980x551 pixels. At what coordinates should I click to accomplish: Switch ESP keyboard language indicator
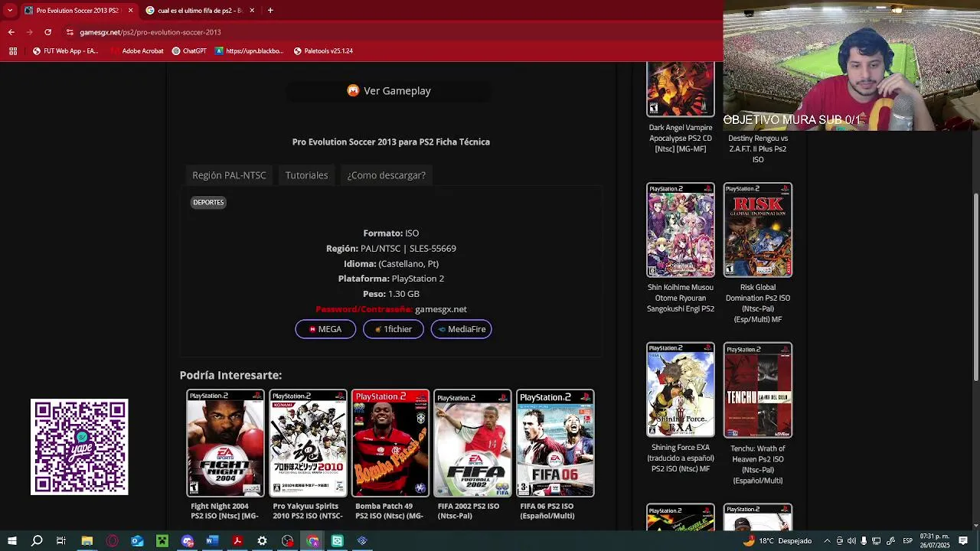(907, 541)
